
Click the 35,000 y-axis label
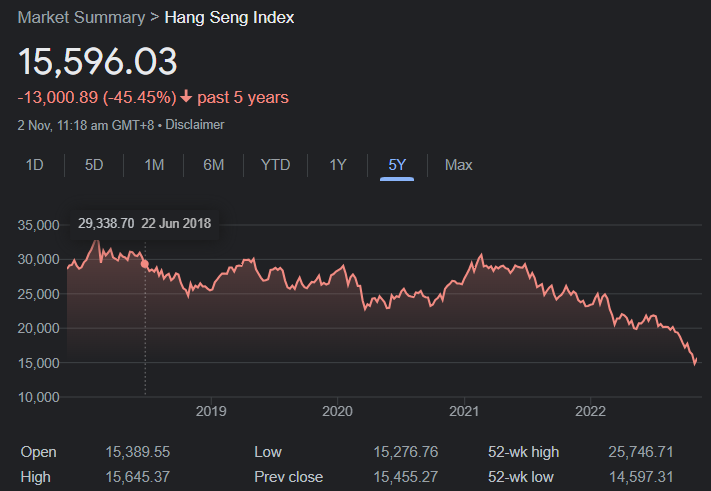(39, 225)
